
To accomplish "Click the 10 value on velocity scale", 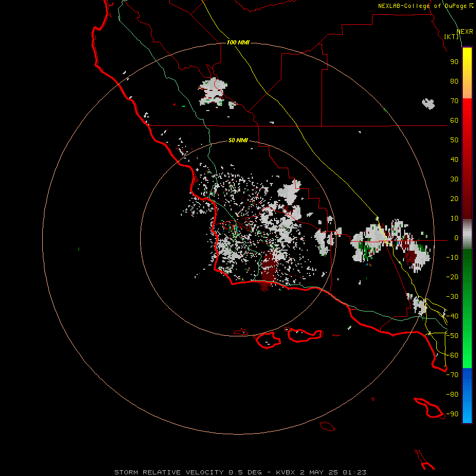I will (x=454, y=218).
